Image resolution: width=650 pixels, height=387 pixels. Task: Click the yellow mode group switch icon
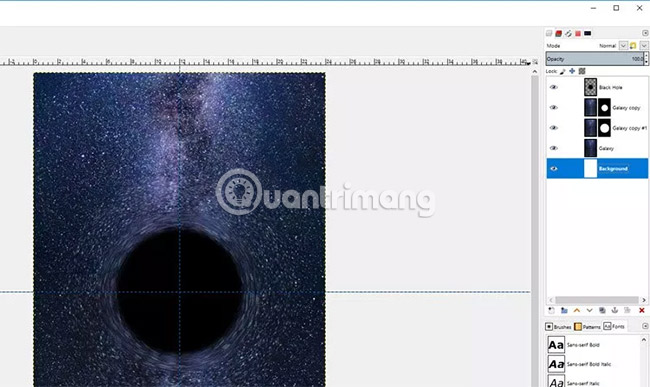[633, 46]
